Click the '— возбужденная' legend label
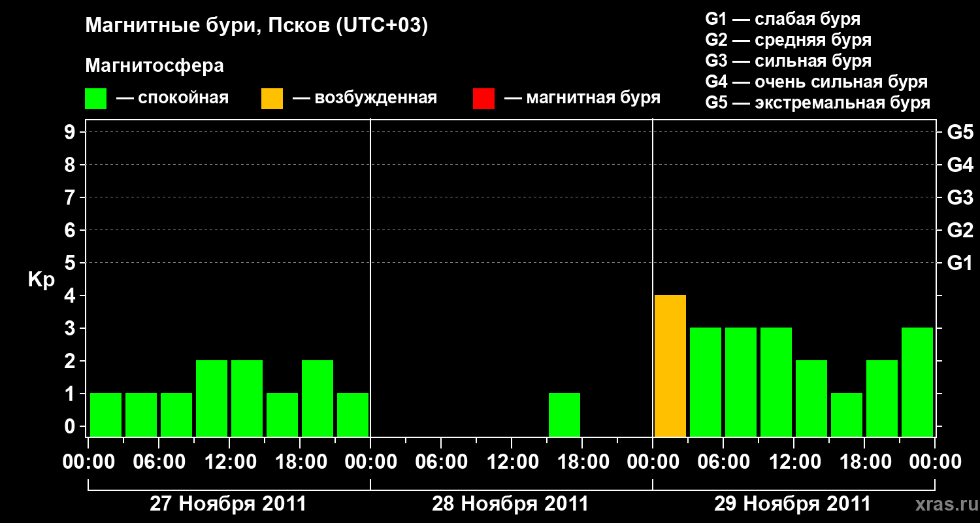980x523 pixels. pyautogui.click(x=365, y=98)
